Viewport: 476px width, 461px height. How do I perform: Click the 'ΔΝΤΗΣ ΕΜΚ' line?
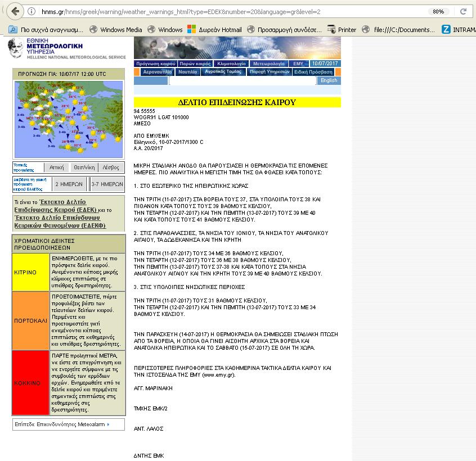coord(149,455)
